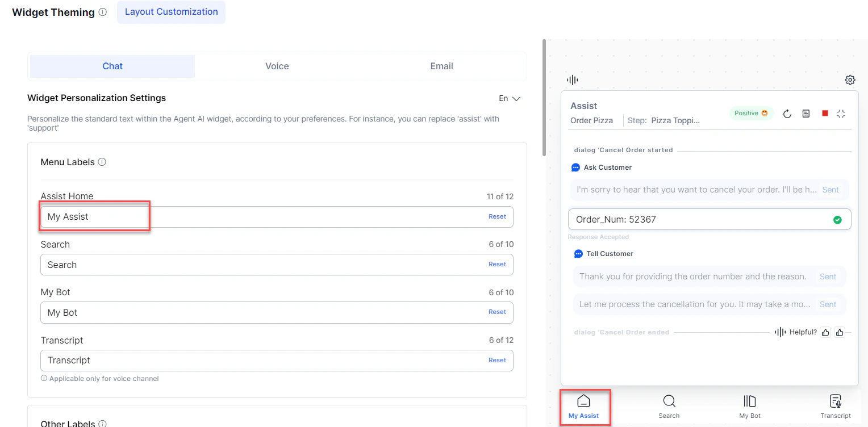Click the Positive sentiment badge
The height and width of the screenshot is (427, 868).
(x=751, y=113)
